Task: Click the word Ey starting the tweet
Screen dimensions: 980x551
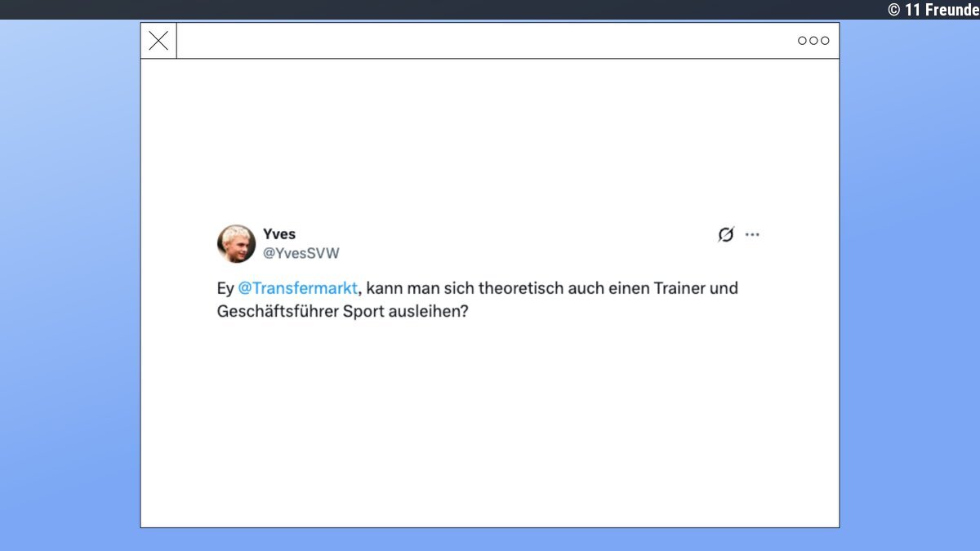Action: [225, 288]
